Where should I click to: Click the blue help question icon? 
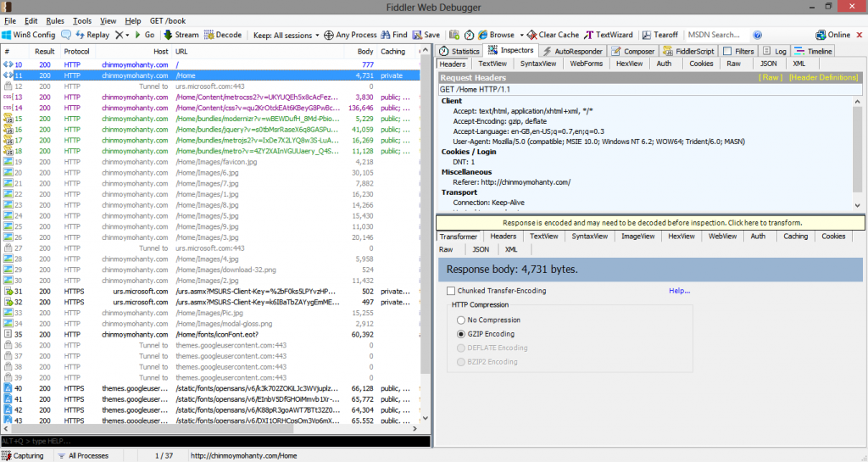(x=757, y=35)
